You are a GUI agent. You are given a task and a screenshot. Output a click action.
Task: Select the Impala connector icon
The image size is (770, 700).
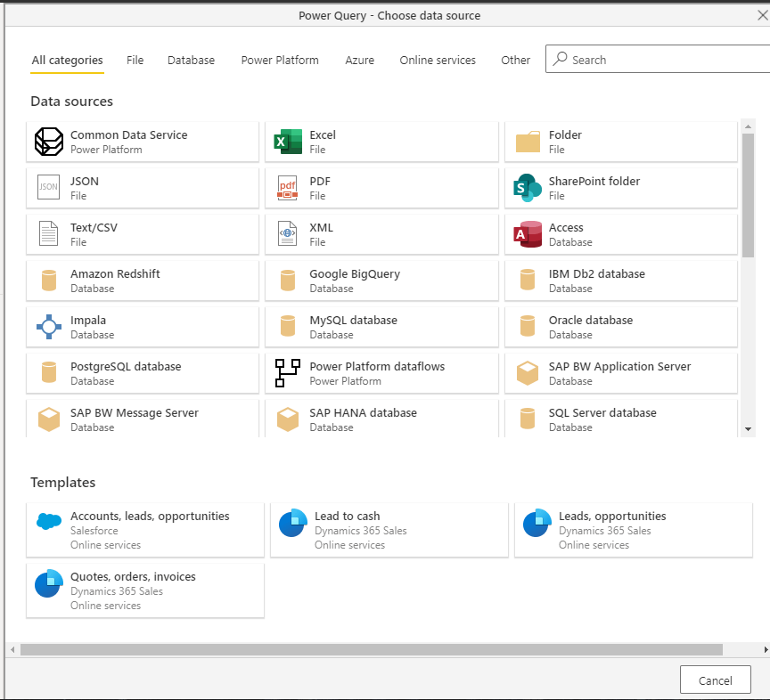49,327
